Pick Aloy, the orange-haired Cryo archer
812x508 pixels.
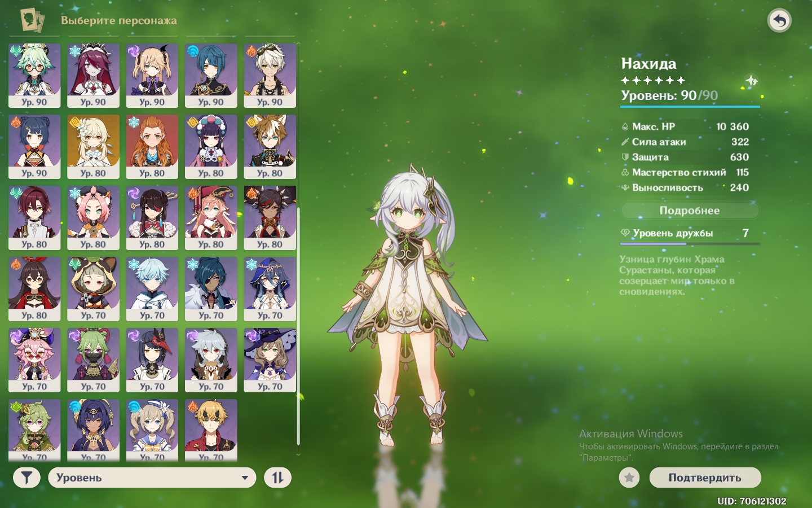click(x=152, y=147)
